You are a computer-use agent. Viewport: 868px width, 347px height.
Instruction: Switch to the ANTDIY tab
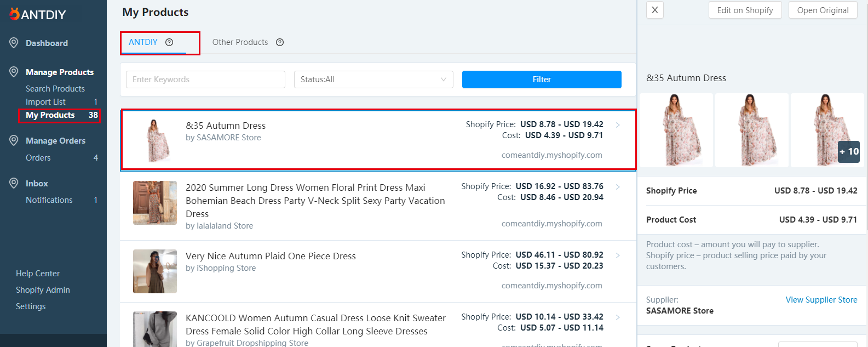coord(143,42)
